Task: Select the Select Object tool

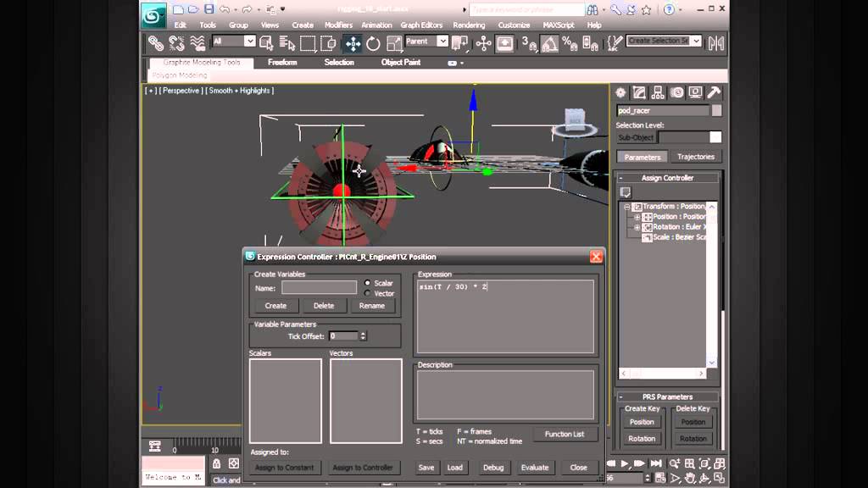Action: click(x=266, y=42)
